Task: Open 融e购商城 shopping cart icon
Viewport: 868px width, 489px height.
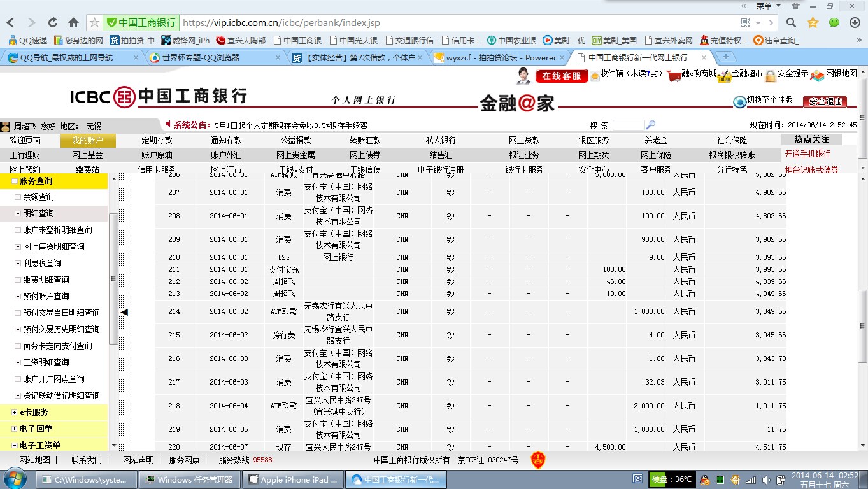Action: point(674,76)
